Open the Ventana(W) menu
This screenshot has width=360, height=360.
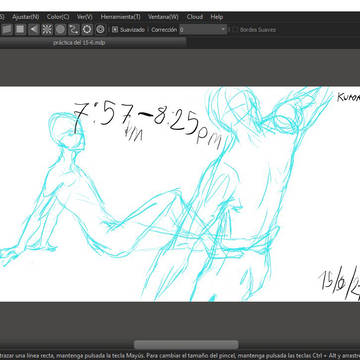click(163, 17)
